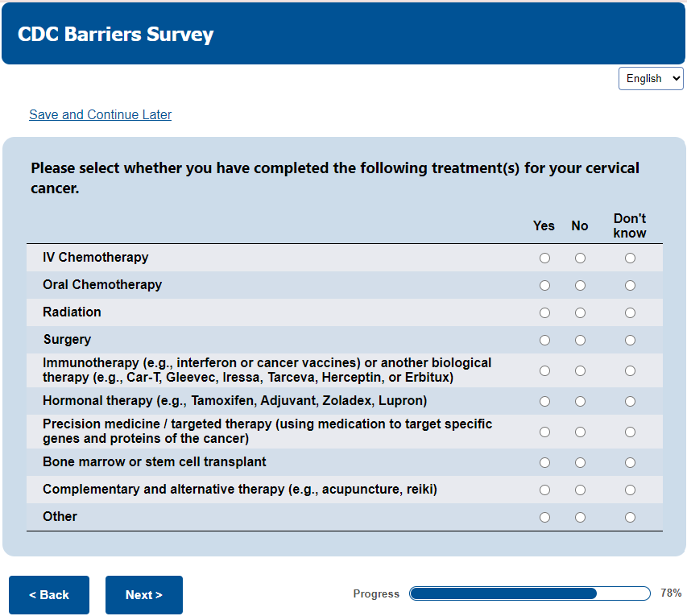This screenshot has height=616, width=687.
Task: Click the CDC Barriers Survey header title
Action: pos(116,35)
